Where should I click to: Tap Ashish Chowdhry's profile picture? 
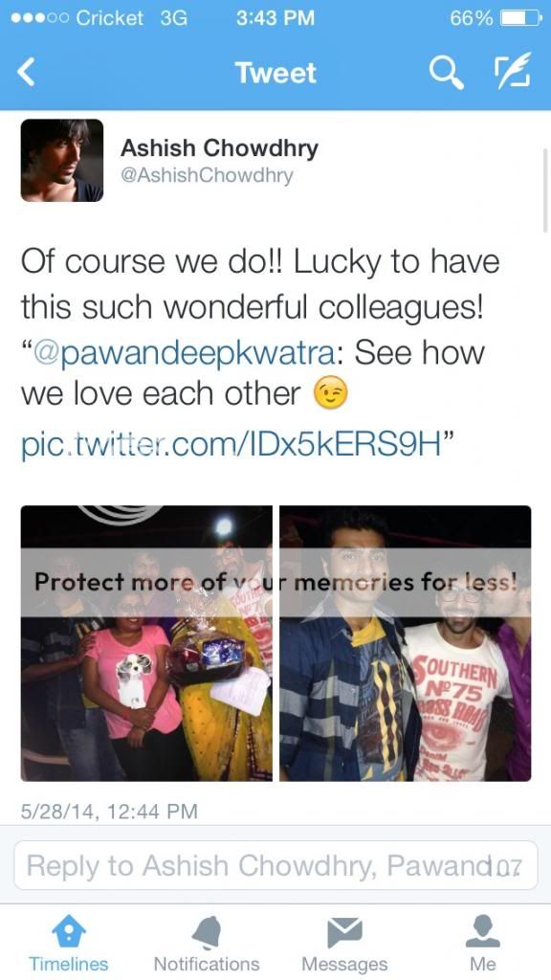click(62, 160)
